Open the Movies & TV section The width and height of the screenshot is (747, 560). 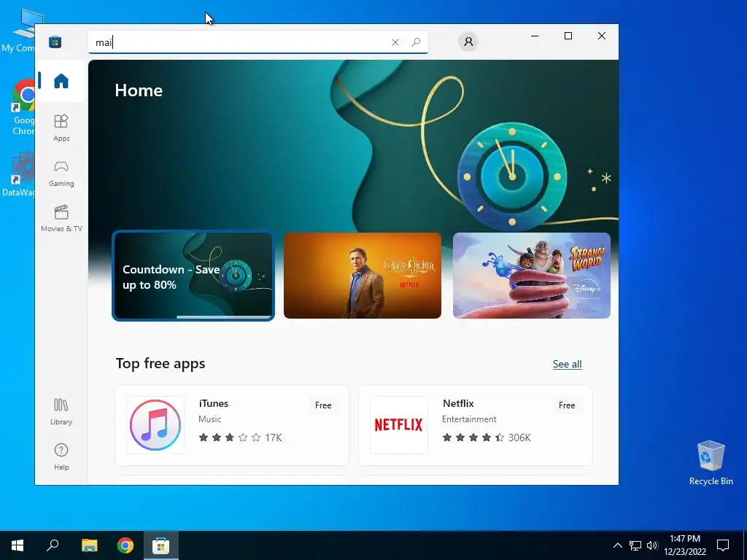point(61,219)
